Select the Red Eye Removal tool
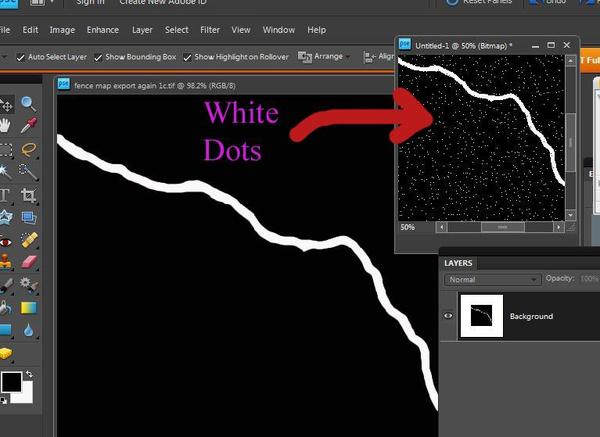The height and width of the screenshot is (437, 600). coord(5,242)
